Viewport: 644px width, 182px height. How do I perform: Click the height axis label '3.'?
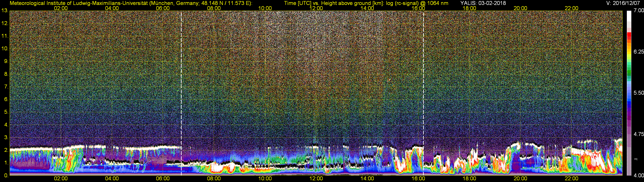[6, 137]
